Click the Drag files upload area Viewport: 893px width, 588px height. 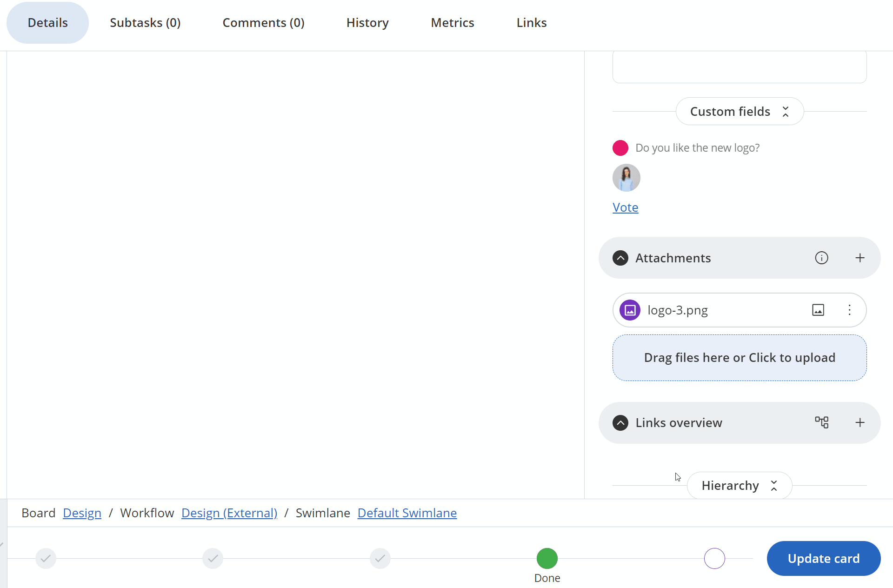pos(740,358)
